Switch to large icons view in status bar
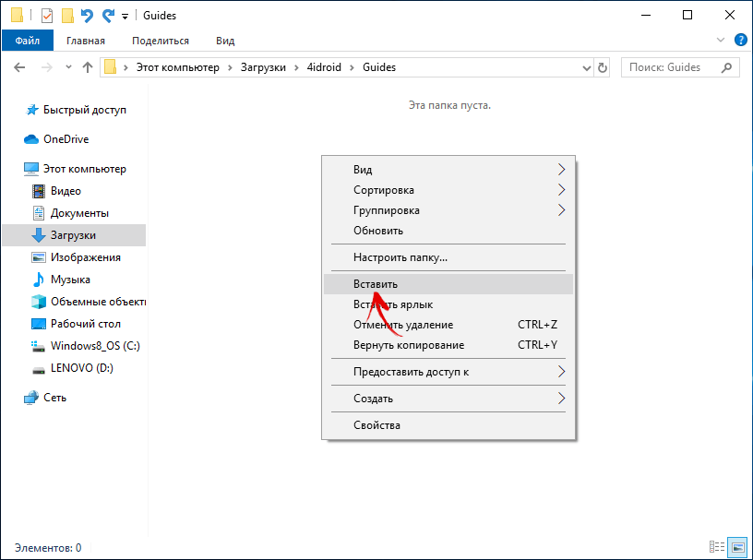Viewport: 753px width, 560px height. (x=736, y=548)
